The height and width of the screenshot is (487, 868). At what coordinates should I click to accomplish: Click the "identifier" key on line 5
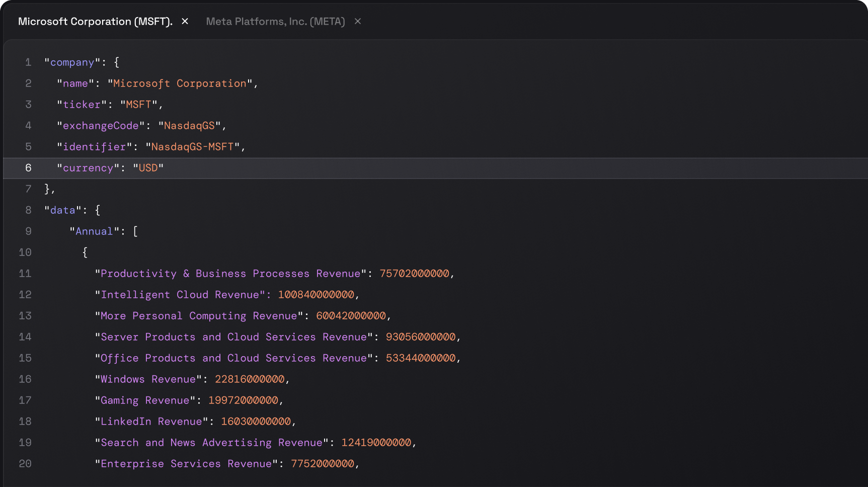coord(94,147)
